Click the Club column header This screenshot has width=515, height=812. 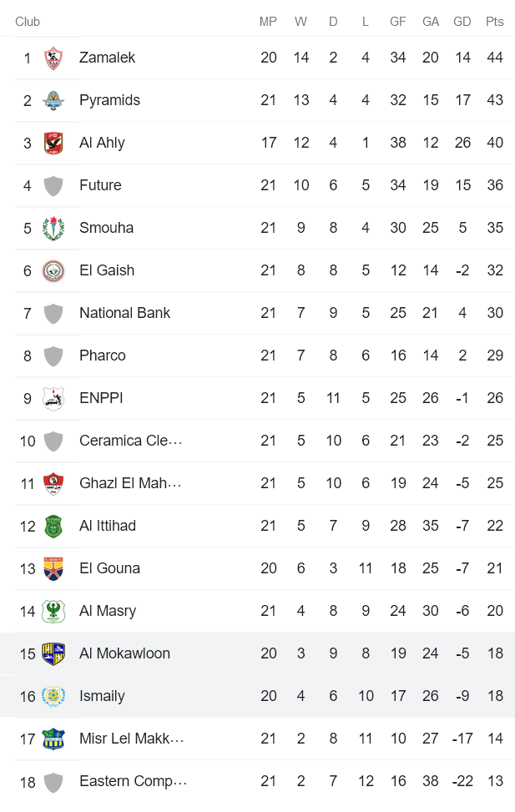point(28,23)
